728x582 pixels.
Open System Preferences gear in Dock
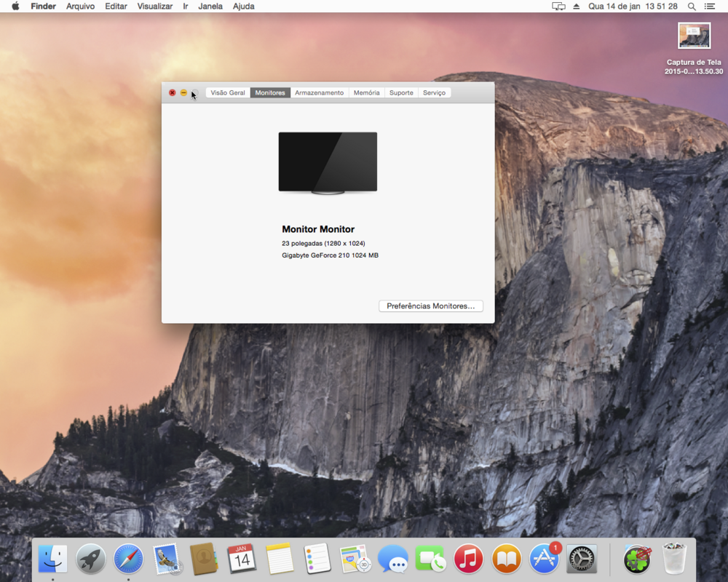pyautogui.click(x=582, y=559)
